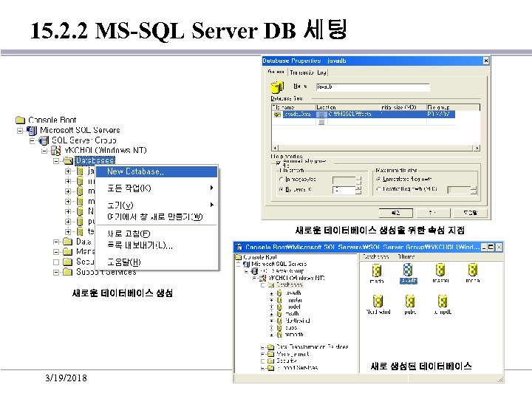Select pubs database icon in right pane
The image size is (532, 399).
tap(410, 301)
